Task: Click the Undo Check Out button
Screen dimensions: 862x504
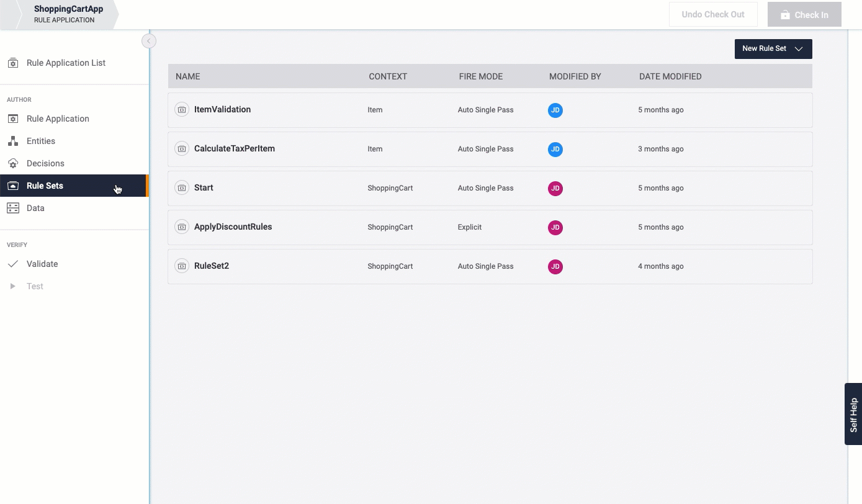Action: point(712,14)
